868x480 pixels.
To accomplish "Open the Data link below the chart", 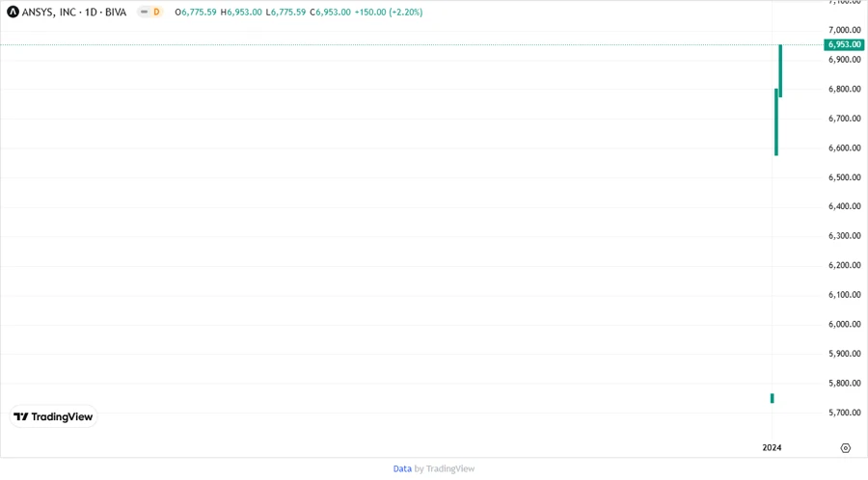I will [x=402, y=468].
